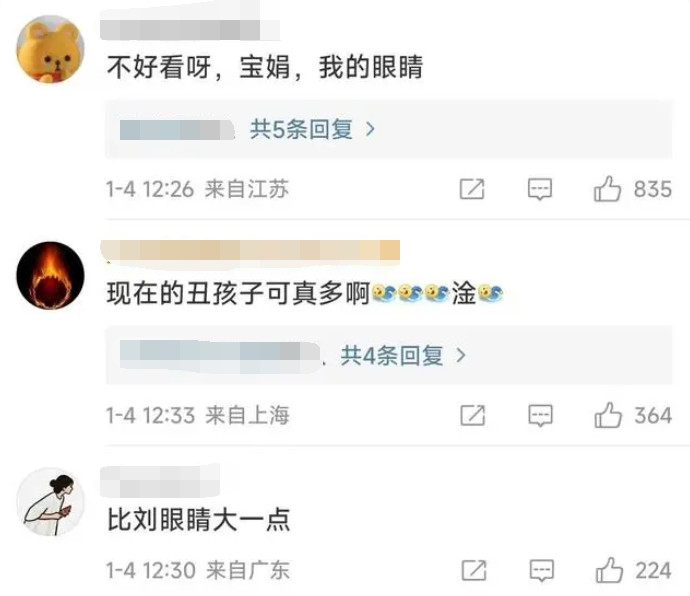Open reply icon on Jiangsu comment
The height and width of the screenshot is (596, 690).
tap(540, 189)
